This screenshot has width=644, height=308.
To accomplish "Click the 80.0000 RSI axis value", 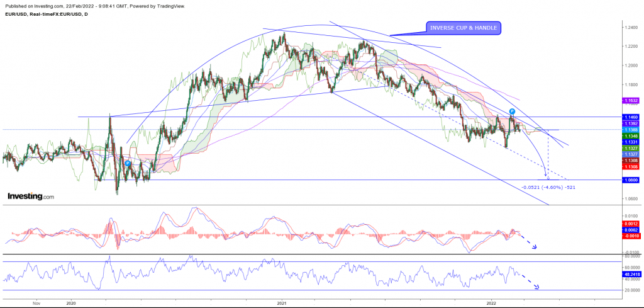I will click(x=631, y=256).
